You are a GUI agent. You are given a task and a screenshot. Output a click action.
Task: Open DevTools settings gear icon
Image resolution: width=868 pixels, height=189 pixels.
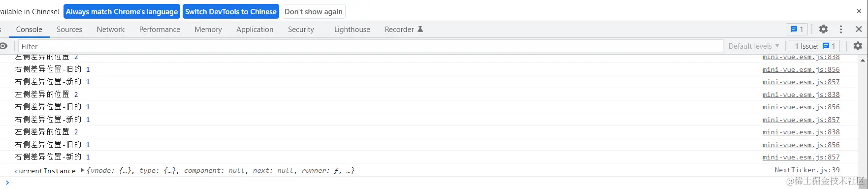823,29
